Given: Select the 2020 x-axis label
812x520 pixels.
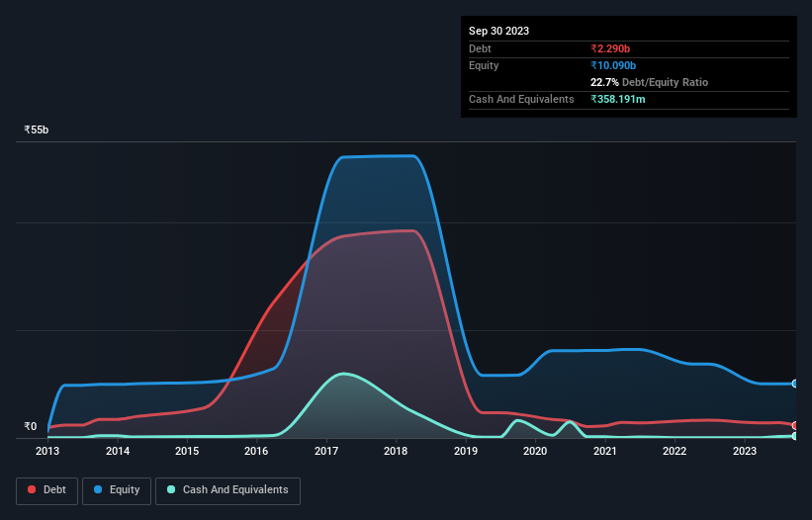Looking at the screenshot, I should click(x=535, y=451).
